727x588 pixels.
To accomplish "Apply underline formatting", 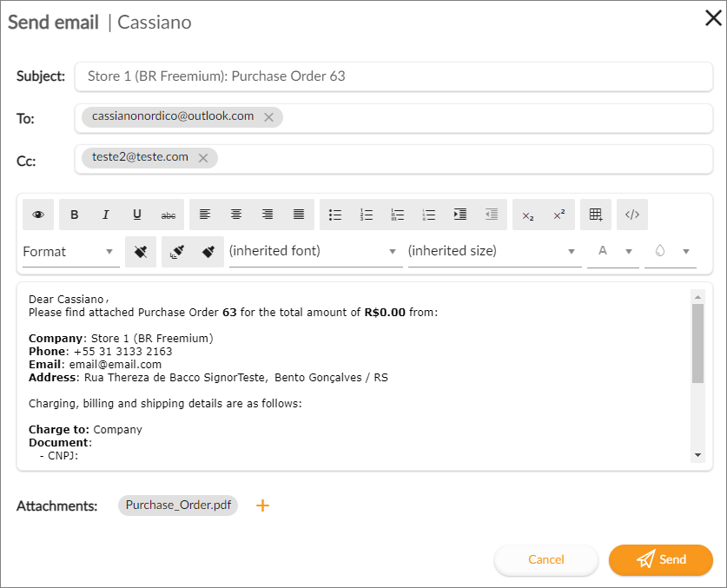I will point(136,215).
